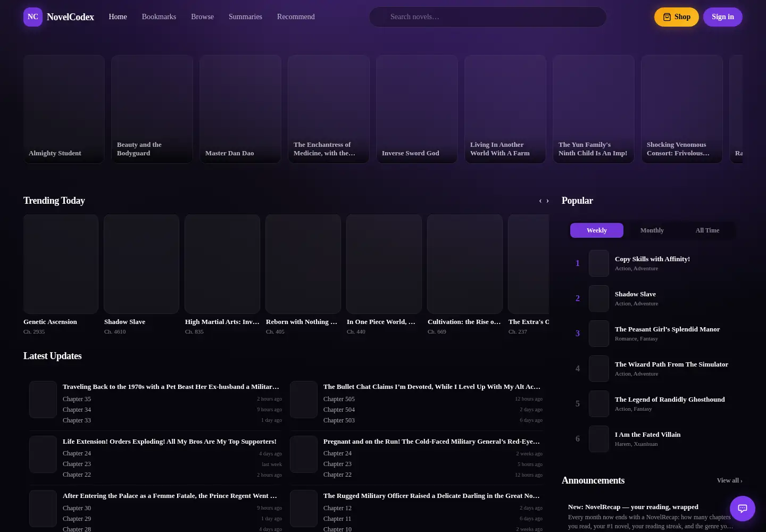The width and height of the screenshot is (766, 532).
Task: Select the Weekly popular tab
Action: pos(597,230)
